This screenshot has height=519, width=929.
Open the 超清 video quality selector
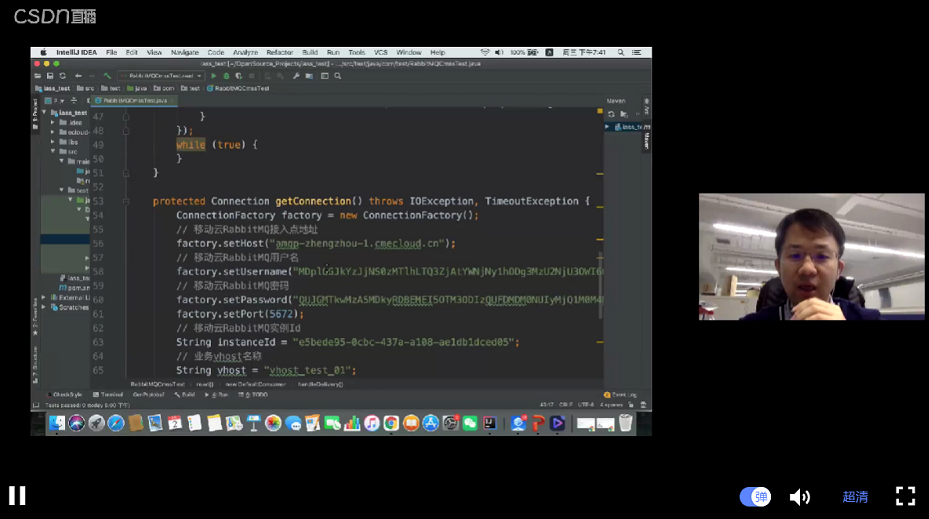855,497
